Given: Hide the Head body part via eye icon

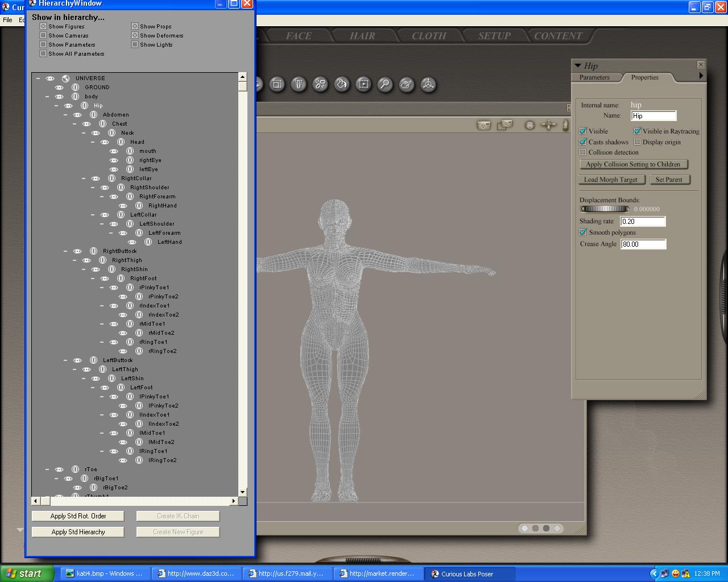Looking at the screenshot, I should 105,142.
